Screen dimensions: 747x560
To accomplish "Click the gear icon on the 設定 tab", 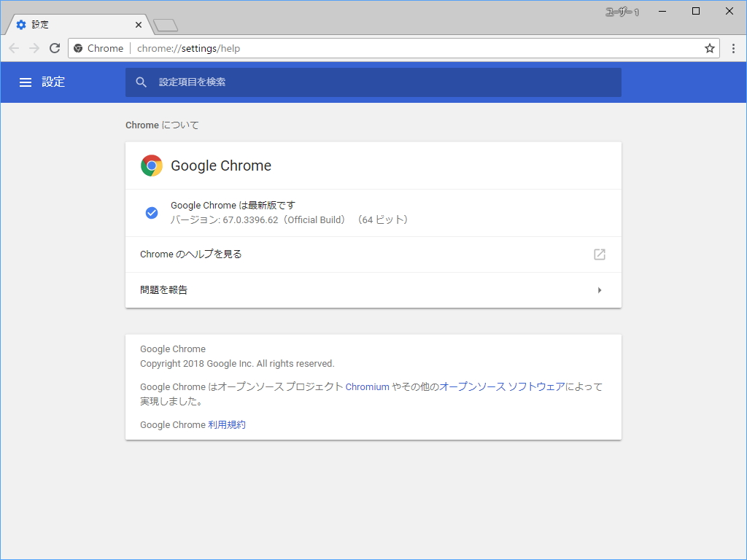I will 20,24.
